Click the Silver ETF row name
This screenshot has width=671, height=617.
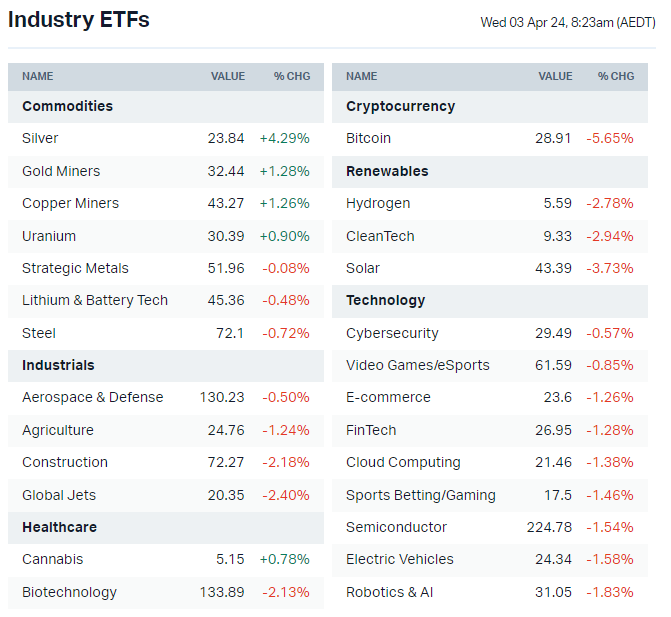[x=40, y=138]
